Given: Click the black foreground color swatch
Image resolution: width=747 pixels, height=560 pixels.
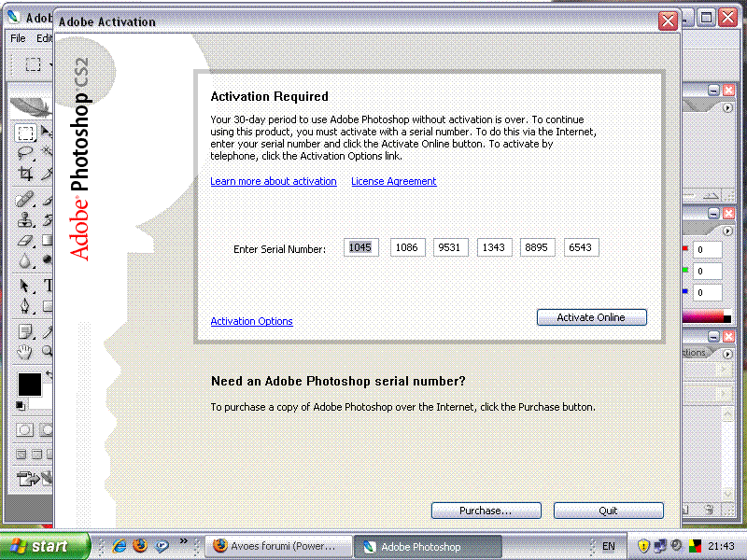Looking at the screenshot, I should pyautogui.click(x=30, y=385).
